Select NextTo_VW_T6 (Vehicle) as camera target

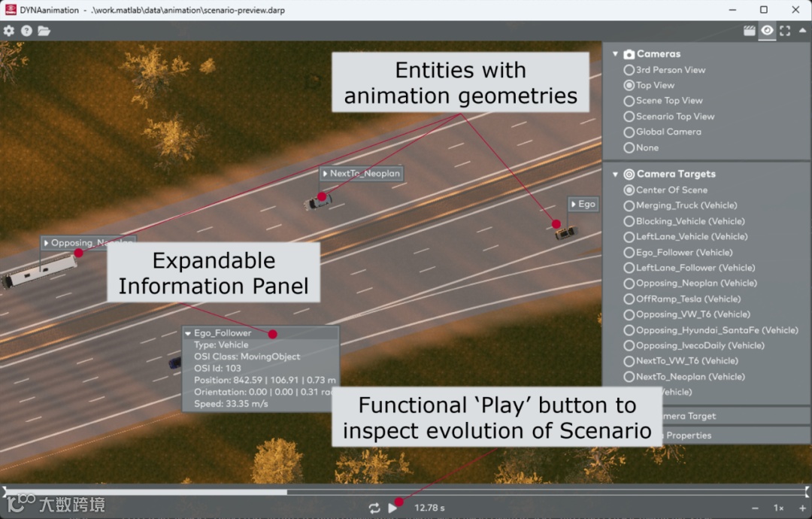click(x=681, y=361)
